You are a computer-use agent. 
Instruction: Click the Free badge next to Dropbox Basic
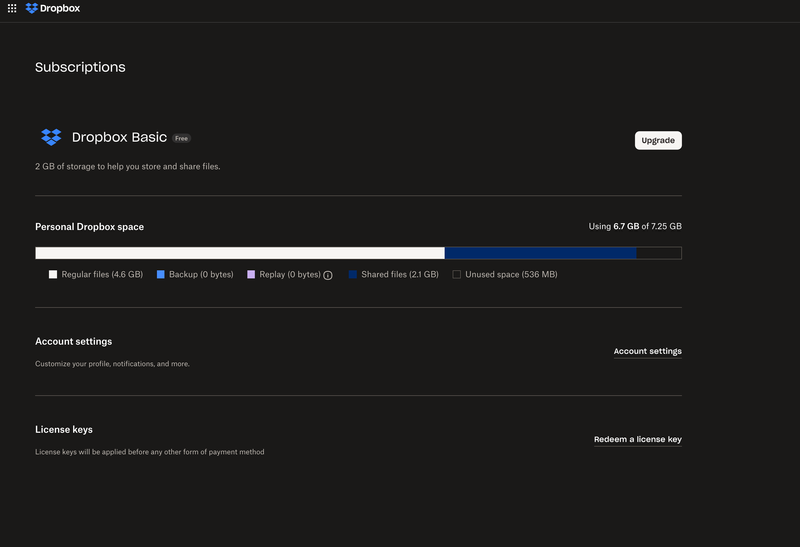coord(181,138)
